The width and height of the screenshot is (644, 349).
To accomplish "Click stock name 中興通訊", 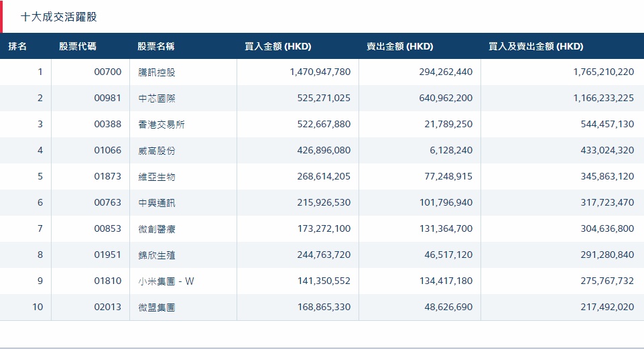I will click(x=157, y=203).
